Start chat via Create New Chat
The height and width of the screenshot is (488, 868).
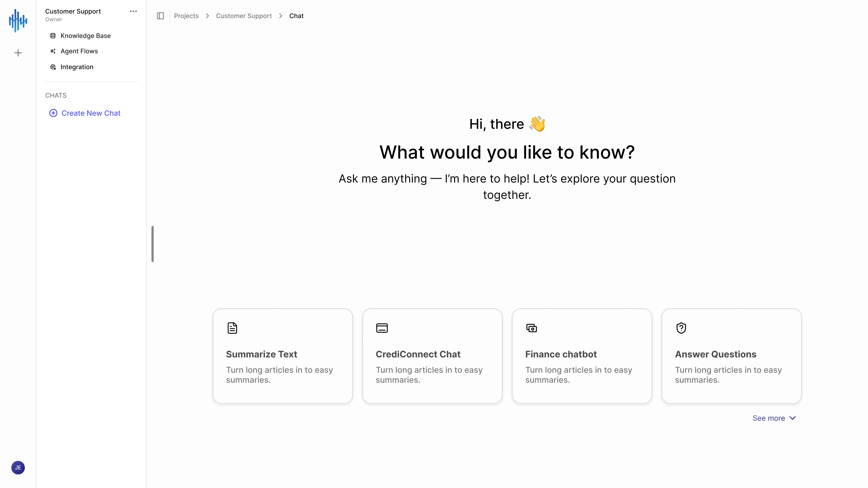[x=85, y=113]
